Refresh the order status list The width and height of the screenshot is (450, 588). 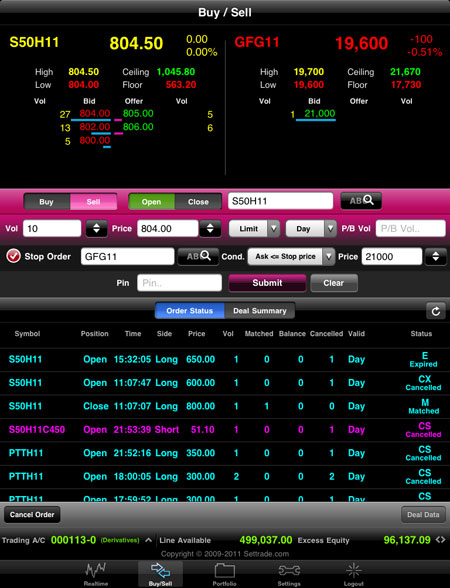click(x=436, y=311)
